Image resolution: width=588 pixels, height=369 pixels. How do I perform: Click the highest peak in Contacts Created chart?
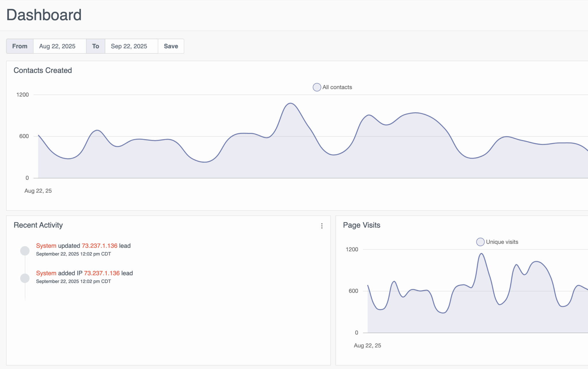[291, 103]
